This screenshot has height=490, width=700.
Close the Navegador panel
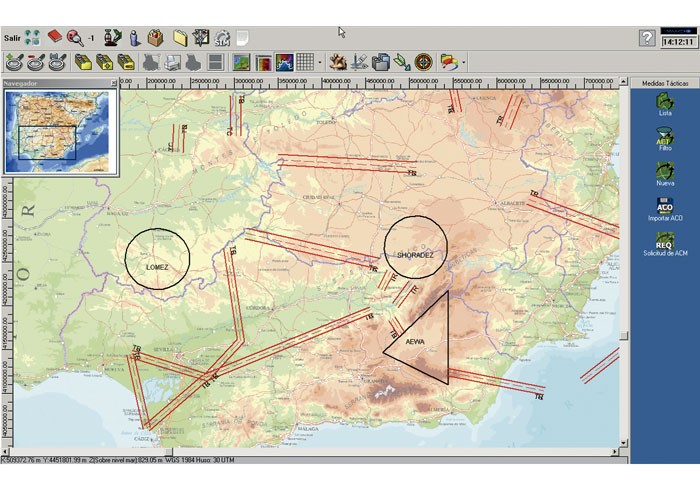(113, 83)
